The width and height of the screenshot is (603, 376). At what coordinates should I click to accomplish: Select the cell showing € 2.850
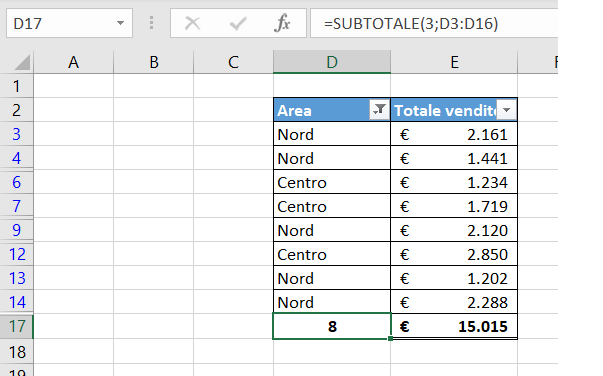[454, 254]
